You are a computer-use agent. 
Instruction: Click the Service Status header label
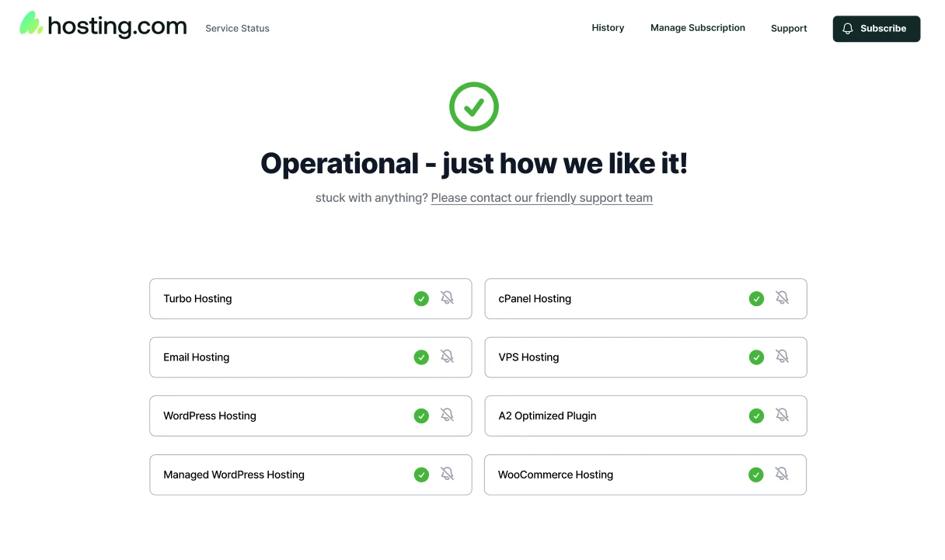click(x=237, y=29)
